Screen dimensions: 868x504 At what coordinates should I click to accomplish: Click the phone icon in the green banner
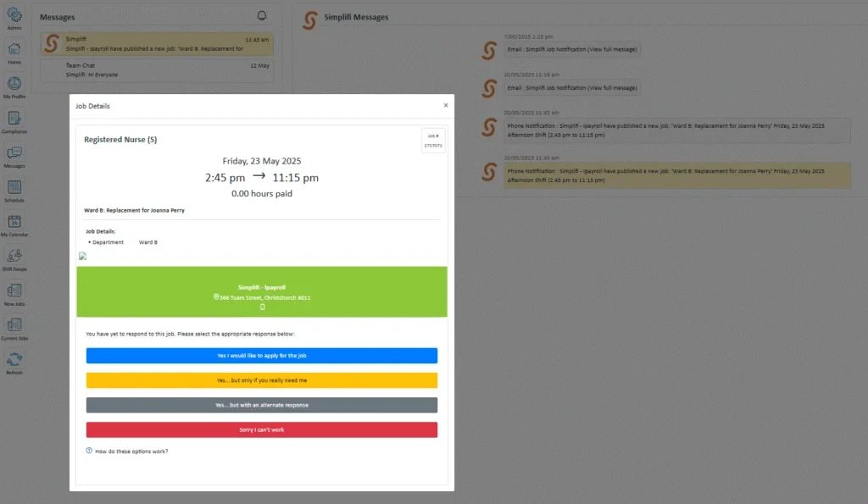pyautogui.click(x=263, y=307)
